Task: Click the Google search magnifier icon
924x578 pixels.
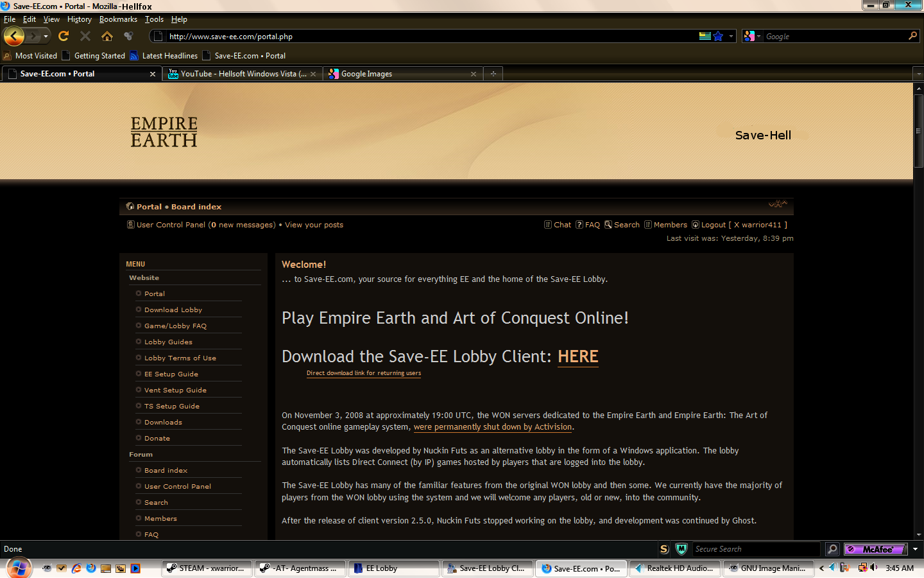Action: (912, 36)
